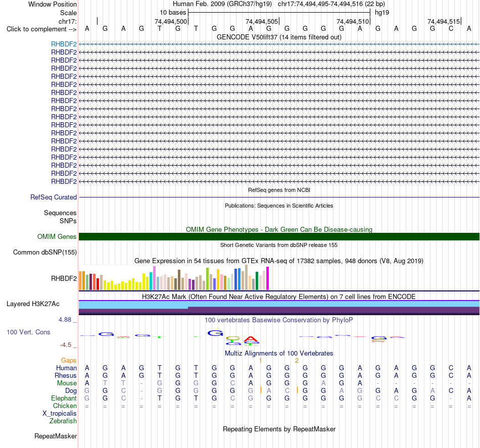The width and height of the screenshot is (480, 448).
Task: Click the 'RepeatMasker' track label
Action: pos(56,436)
